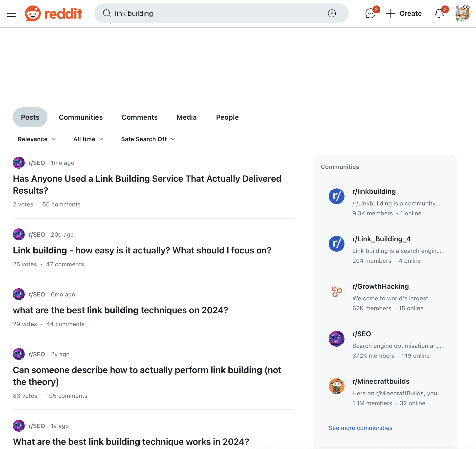Switch to the Communities tab
This screenshot has width=476, height=449.
point(81,117)
